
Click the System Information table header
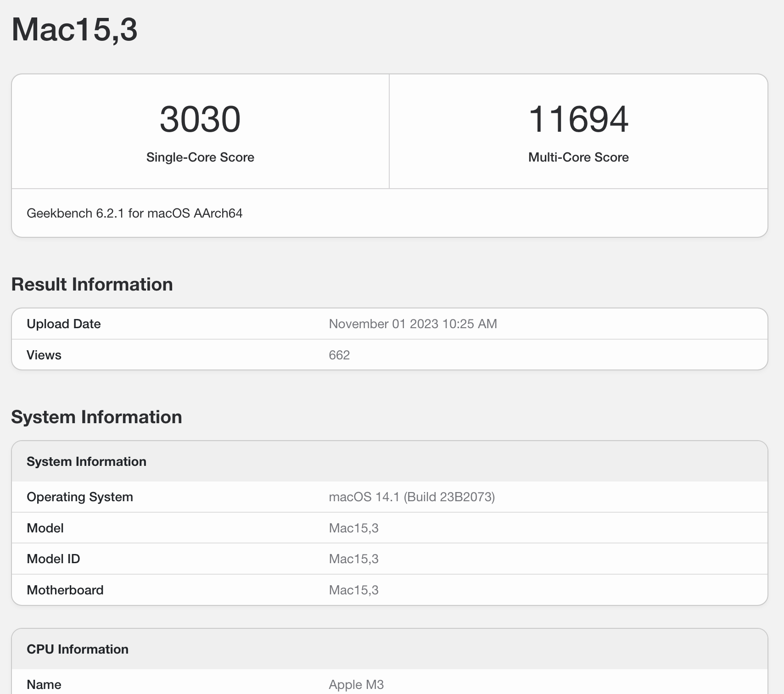87,461
